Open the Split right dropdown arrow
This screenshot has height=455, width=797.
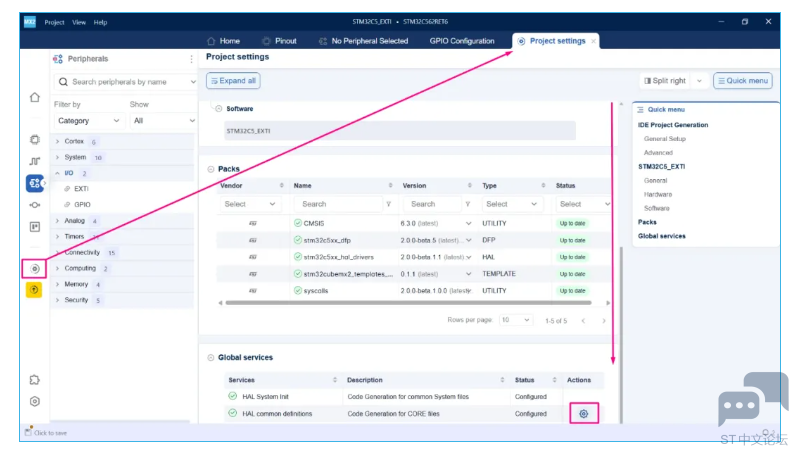click(x=699, y=81)
